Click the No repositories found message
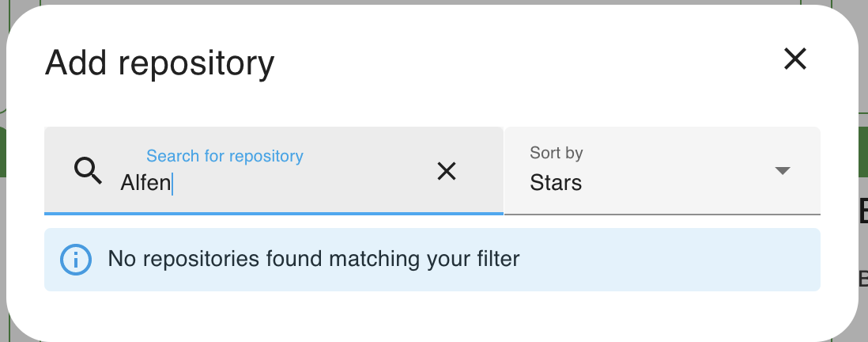Screen dimensions: 868x342 (x=313, y=259)
